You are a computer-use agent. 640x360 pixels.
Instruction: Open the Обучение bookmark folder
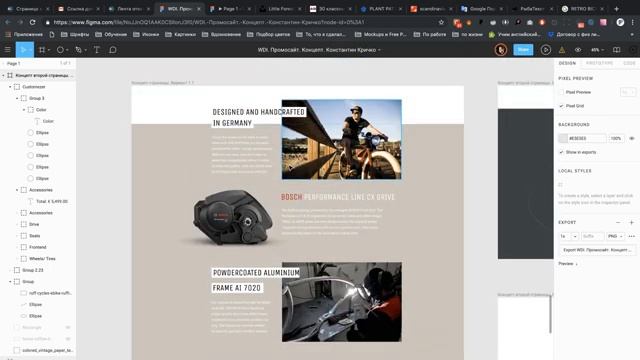(x=111, y=35)
